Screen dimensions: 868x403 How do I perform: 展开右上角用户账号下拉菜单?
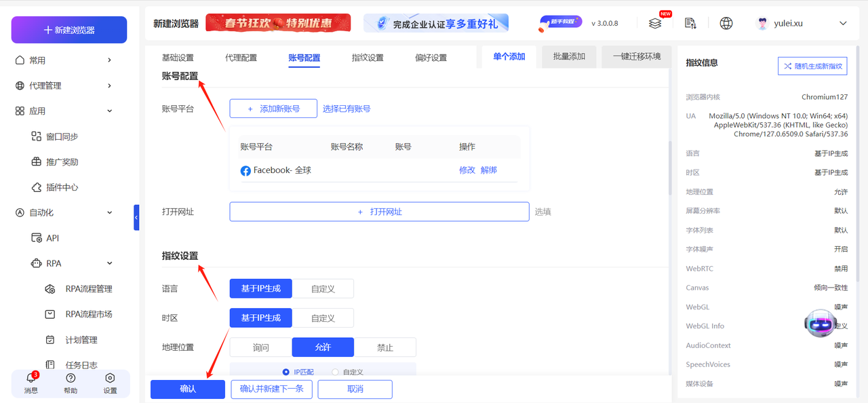coord(842,22)
